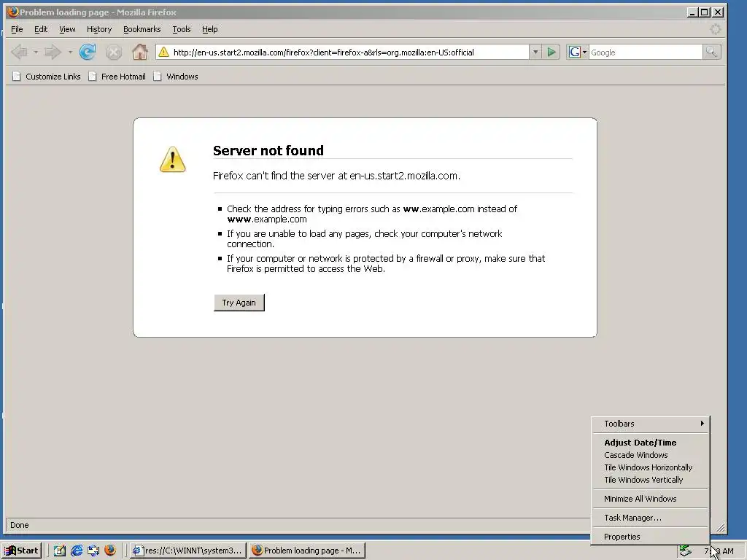Open the View menu
The height and width of the screenshot is (560, 747).
tap(67, 29)
